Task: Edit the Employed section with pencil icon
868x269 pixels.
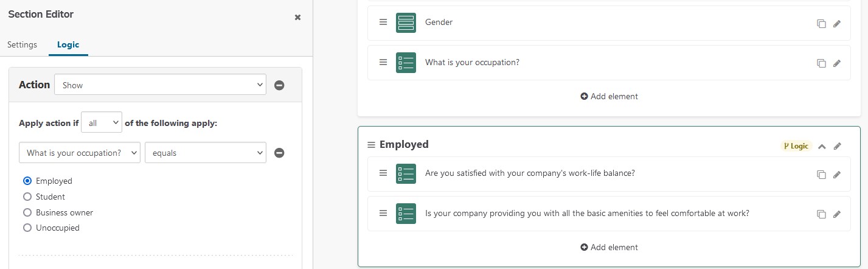Action: pos(838,146)
